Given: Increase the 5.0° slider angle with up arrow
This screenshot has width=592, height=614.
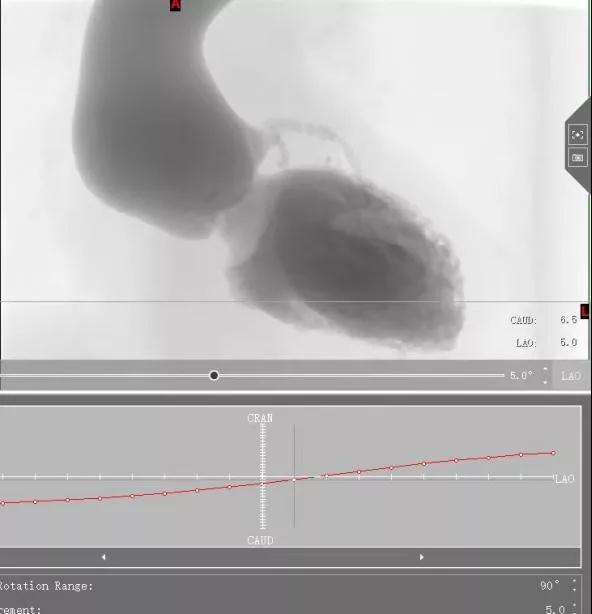Looking at the screenshot, I should click(x=545, y=369).
